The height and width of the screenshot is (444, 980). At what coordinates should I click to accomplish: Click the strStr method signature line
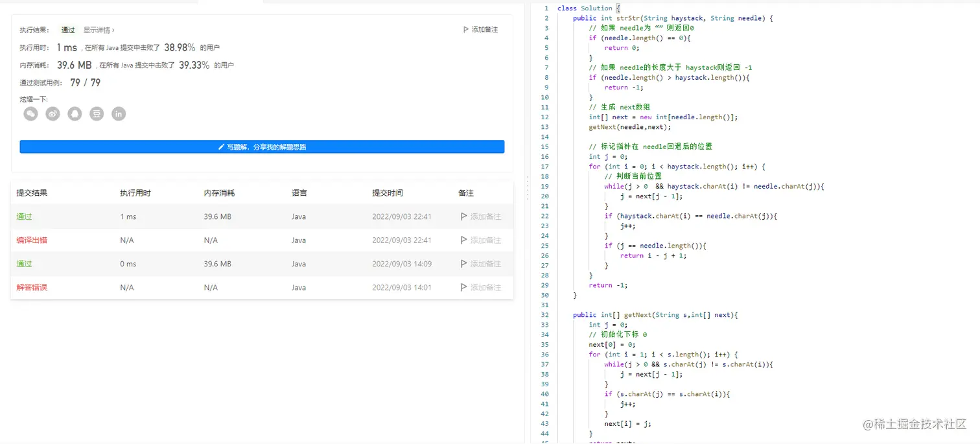[673, 18]
